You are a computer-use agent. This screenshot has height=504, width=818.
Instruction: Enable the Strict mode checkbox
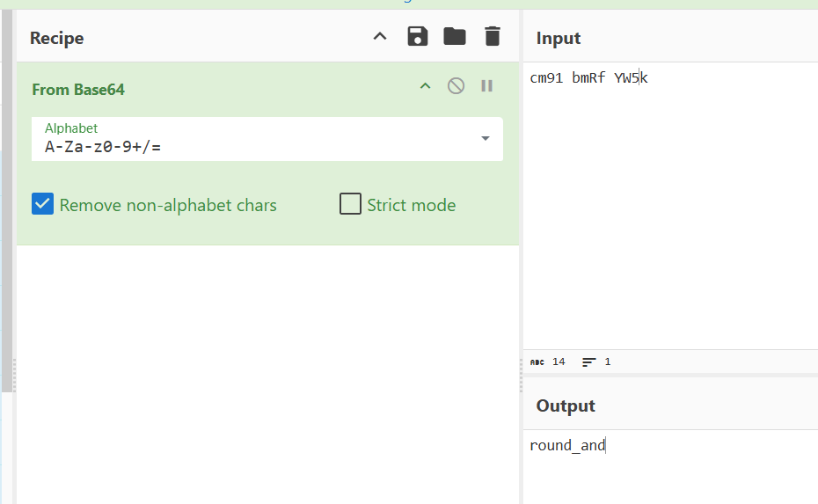pyautogui.click(x=350, y=205)
